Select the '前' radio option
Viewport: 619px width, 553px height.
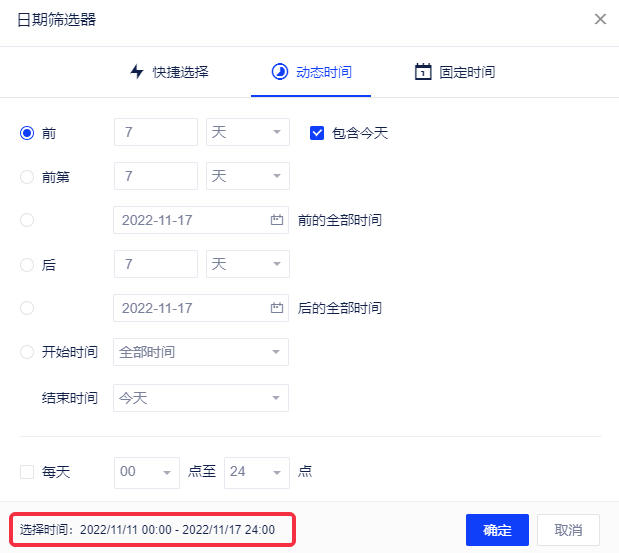click(x=27, y=132)
